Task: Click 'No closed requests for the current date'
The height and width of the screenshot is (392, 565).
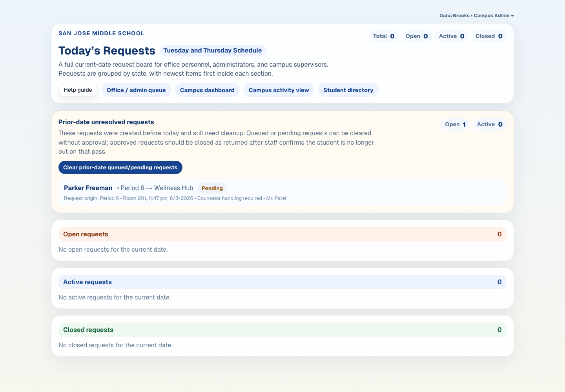Action: pyautogui.click(x=115, y=345)
